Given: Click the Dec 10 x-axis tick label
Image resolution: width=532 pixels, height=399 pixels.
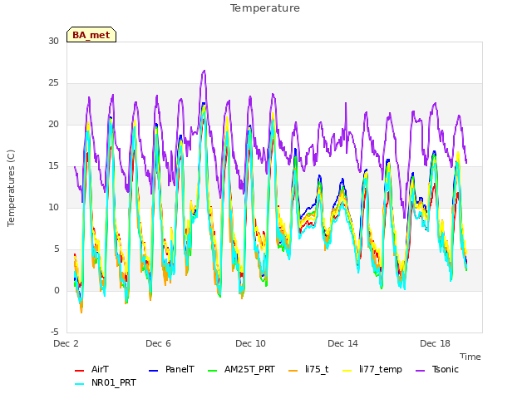Looking at the screenshot, I should (250, 343).
